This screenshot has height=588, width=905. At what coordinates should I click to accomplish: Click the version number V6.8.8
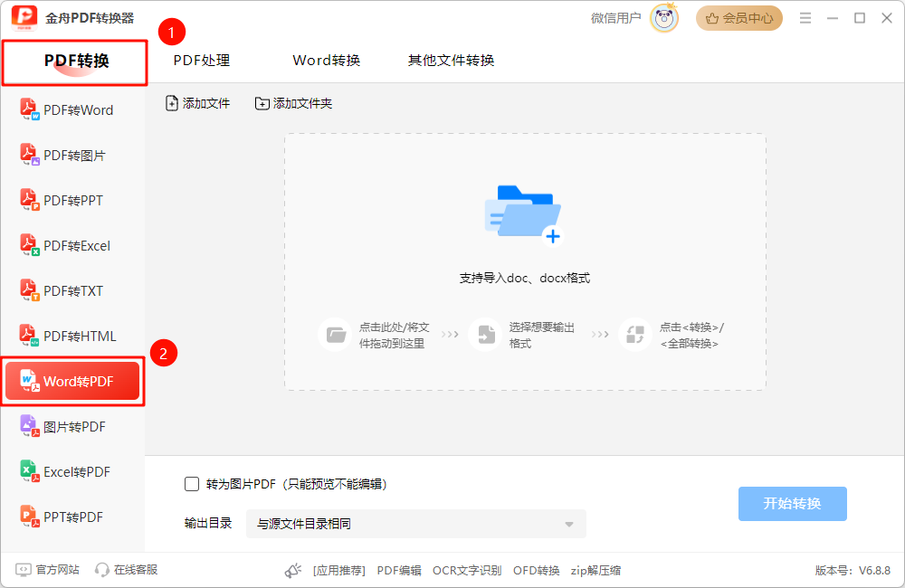pyautogui.click(x=874, y=570)
